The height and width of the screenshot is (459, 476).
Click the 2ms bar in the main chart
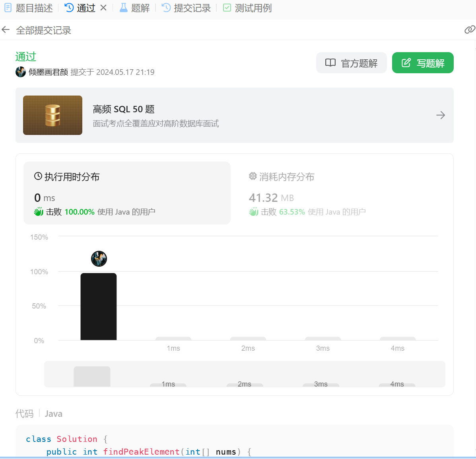tap(248, 338)
